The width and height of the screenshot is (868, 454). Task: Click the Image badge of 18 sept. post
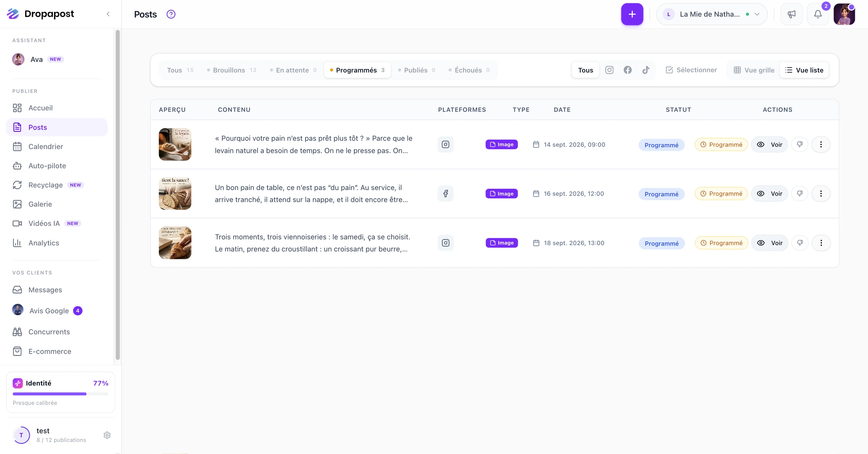coord(501,243)
